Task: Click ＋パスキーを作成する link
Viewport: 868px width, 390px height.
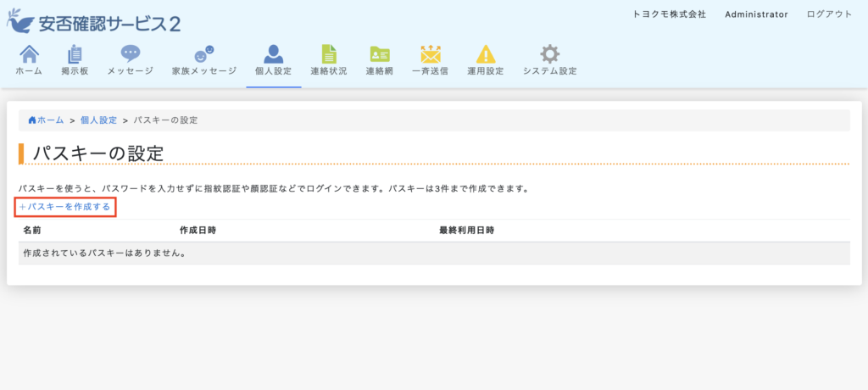Action: point(64,207)
